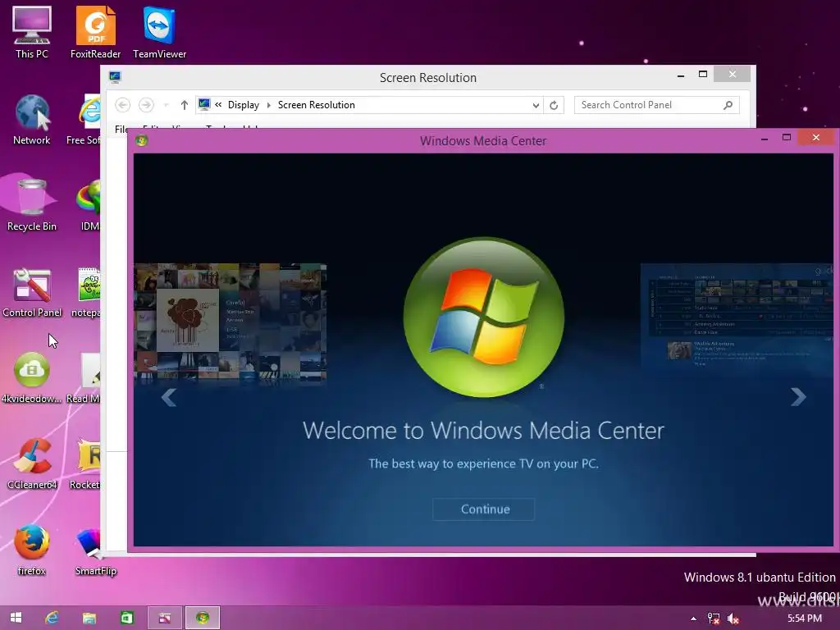
Task: Switch to the Screen Resolution taskbar button
Action: click(x=164, y=618)
